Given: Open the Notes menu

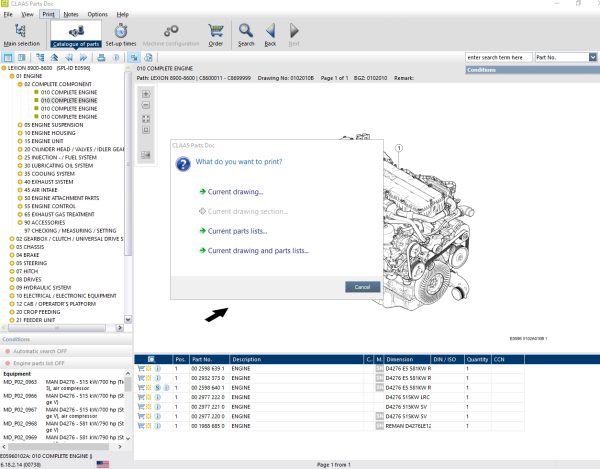Looking at the screenshot, I should (x=71, y=15).
